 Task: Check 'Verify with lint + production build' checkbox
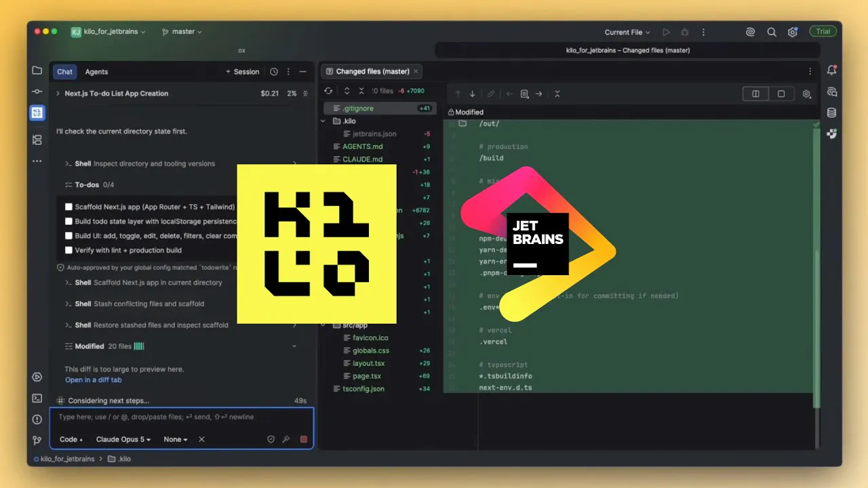pyautogui.click(x=68, y=250)
